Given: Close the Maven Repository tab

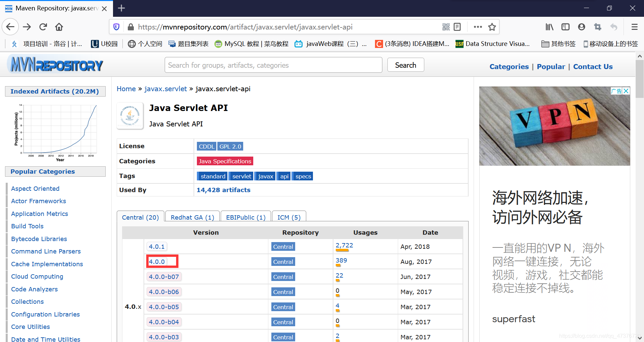Looking at the screenshot, I should pos(104,8).
